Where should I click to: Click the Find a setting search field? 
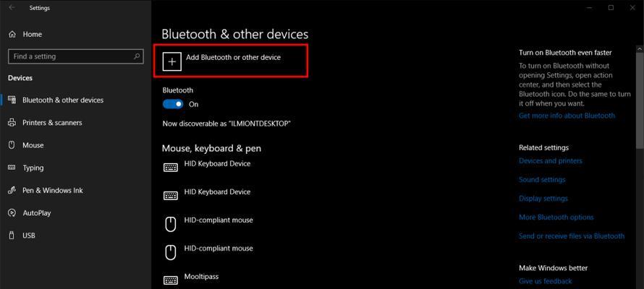76,56
